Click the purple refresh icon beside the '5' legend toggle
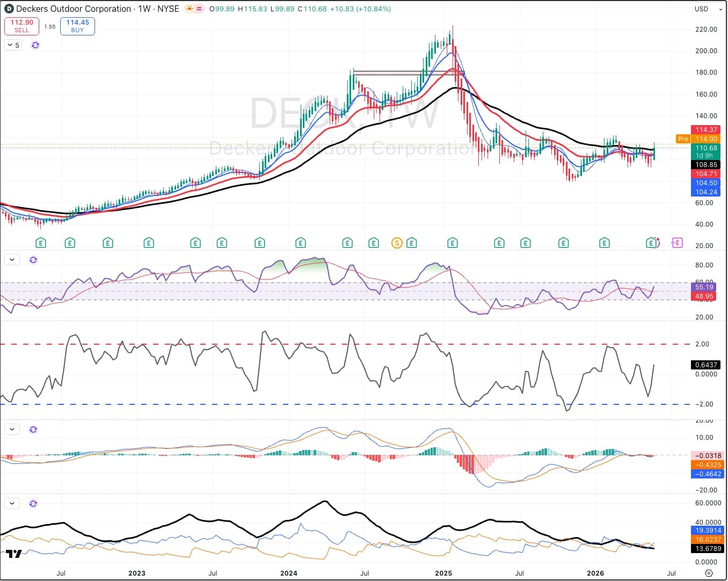The width and height of the screenshot is (728, 581). (35, 45)
